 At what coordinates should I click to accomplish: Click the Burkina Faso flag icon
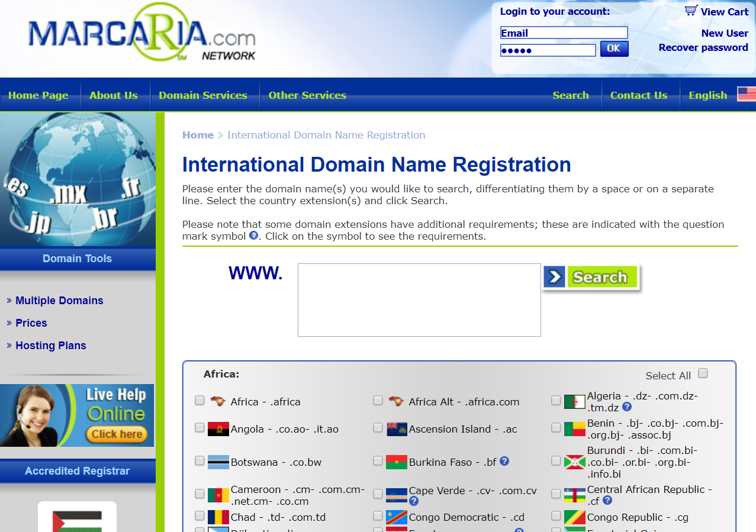click(x=397, y=462)
